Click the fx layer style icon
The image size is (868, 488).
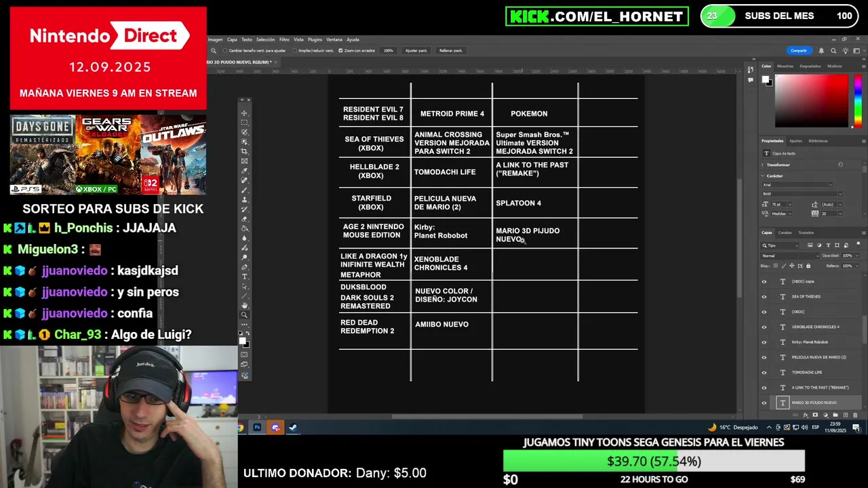(806, 415)
